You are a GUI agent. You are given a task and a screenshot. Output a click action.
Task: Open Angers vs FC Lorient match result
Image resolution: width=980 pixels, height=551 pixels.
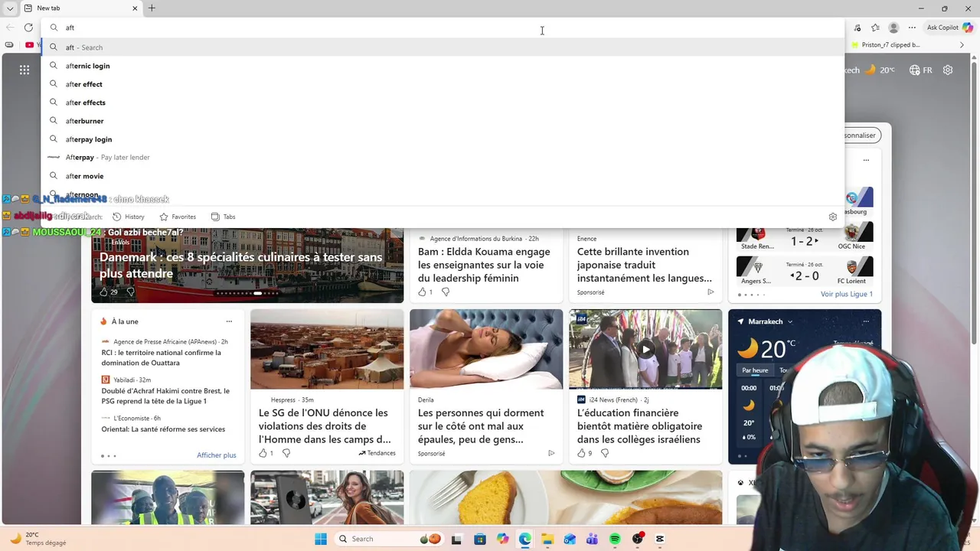tap(805, 270)
